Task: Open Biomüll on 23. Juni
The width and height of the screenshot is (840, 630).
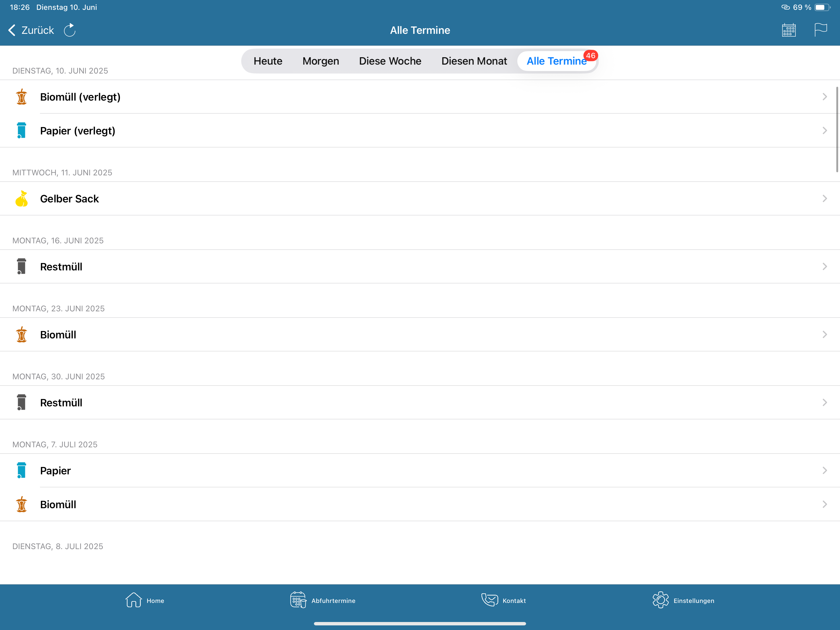Action: click(420, 335)
